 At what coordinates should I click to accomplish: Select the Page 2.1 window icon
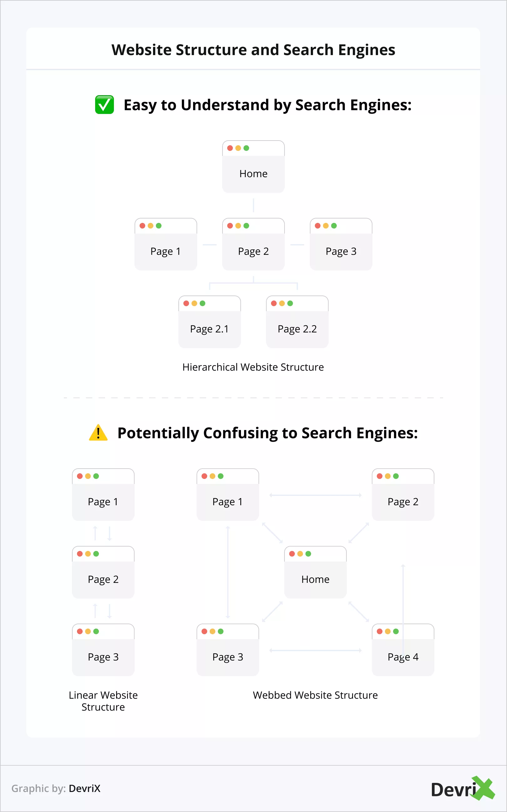(x=209, y=322)
